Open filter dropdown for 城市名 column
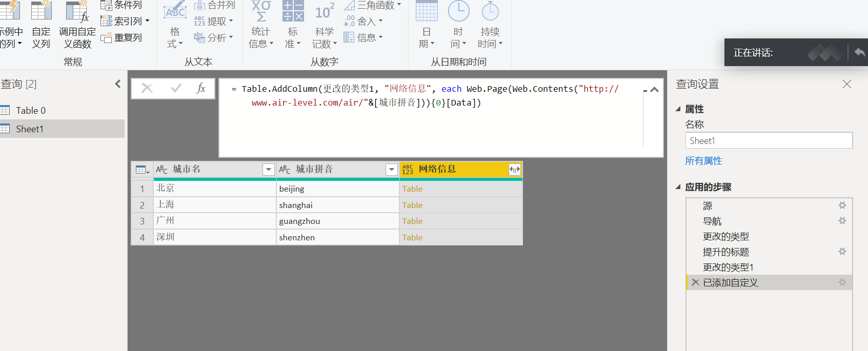 (x=268, y=169)
